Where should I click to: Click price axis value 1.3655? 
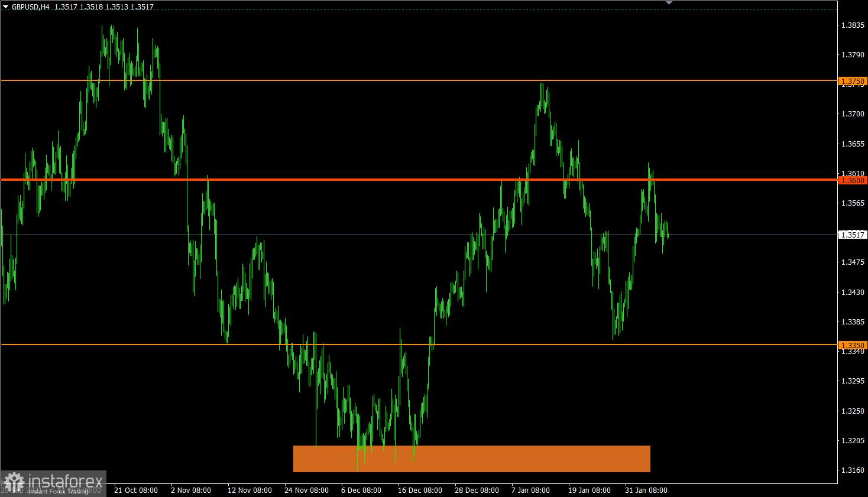[x=853, y=144]
